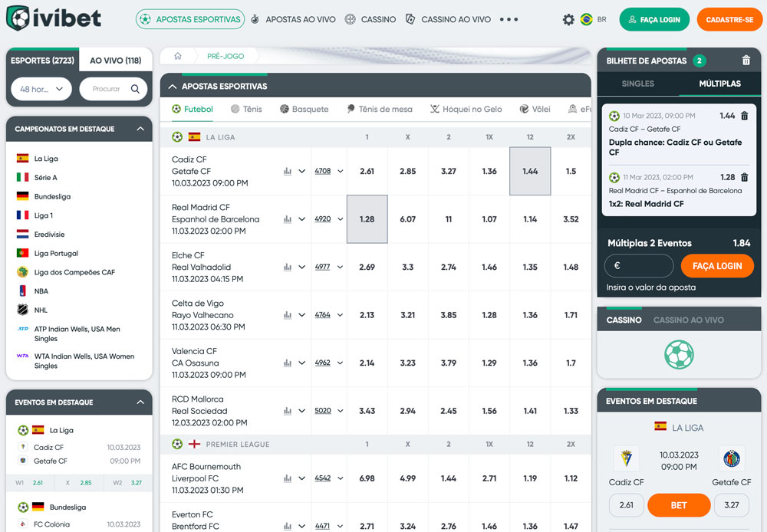Click the ivibet logo
767x532 pixels.
point(54,18)
